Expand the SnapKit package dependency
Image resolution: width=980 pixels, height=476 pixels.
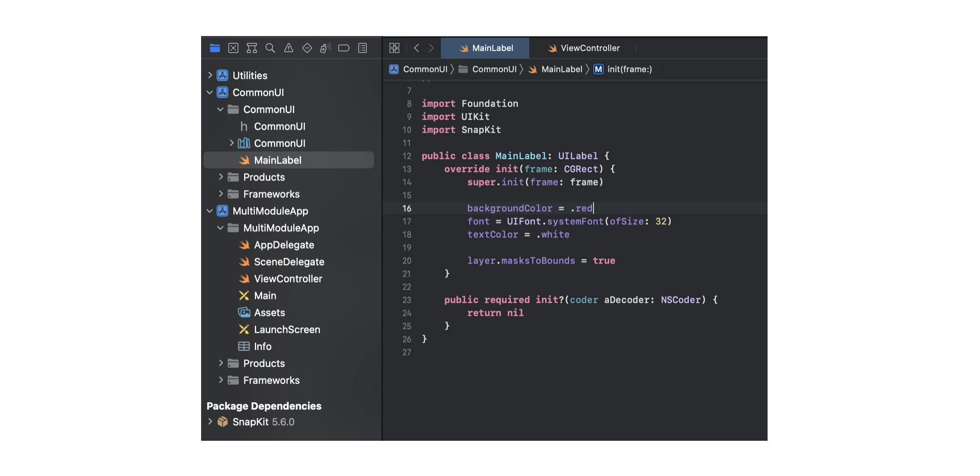click(x=210, y=421)
